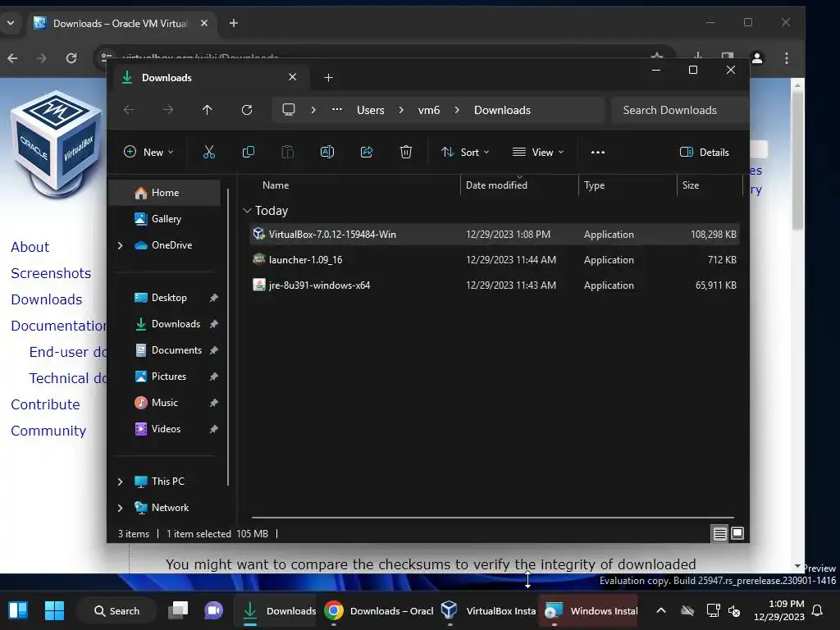Click the PC icon in address bar
This screenshot has width=840, height=630.
point(289,110)
